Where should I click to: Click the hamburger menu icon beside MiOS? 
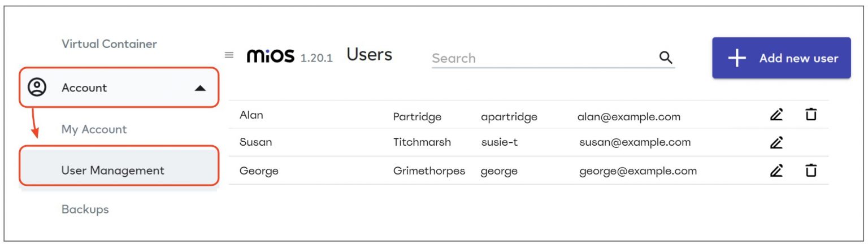[x=229, y=55]
